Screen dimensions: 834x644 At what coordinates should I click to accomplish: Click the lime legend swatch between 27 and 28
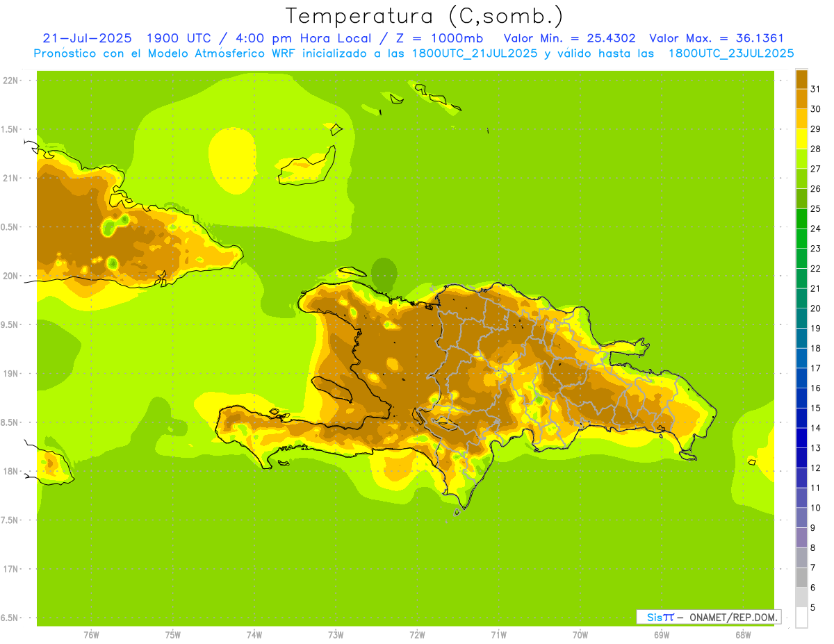[801, 158]
